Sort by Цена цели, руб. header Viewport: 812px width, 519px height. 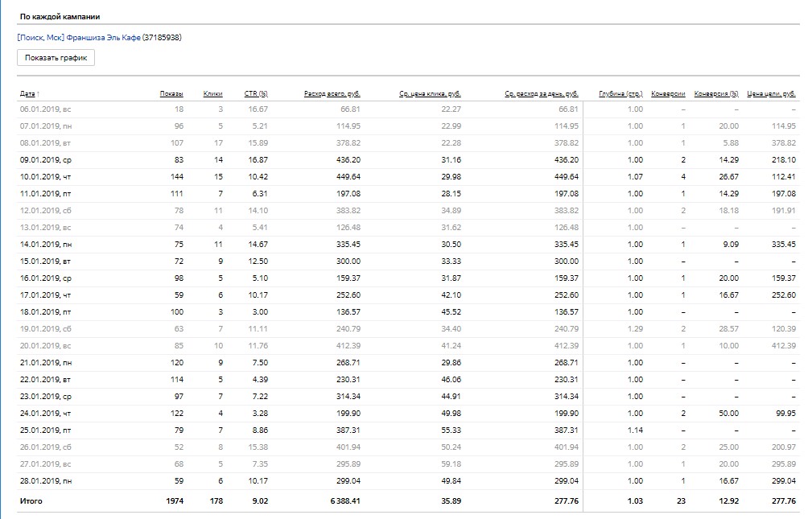(x=771, y=94)
